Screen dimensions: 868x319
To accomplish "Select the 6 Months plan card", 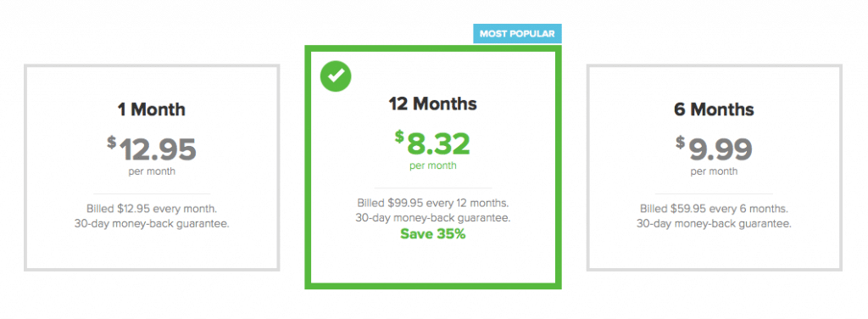I will (x=714, y=168).
